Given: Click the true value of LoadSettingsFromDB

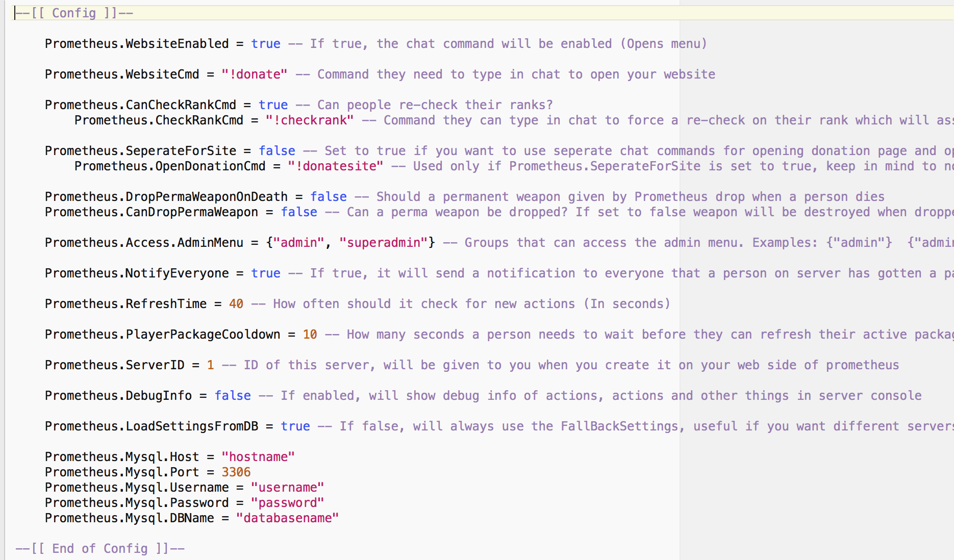Looking at the screenshot, I should pos(295,426).
